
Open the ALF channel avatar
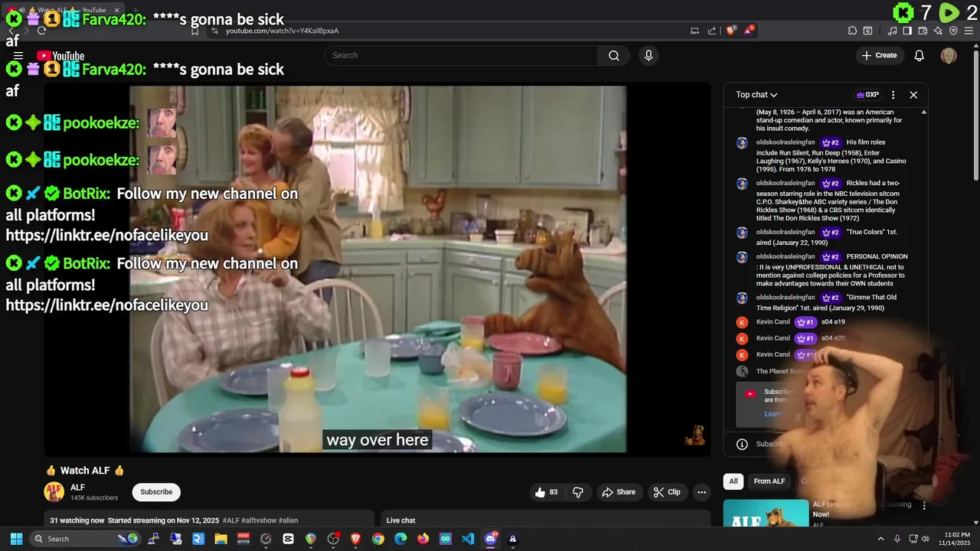point(54,492)
